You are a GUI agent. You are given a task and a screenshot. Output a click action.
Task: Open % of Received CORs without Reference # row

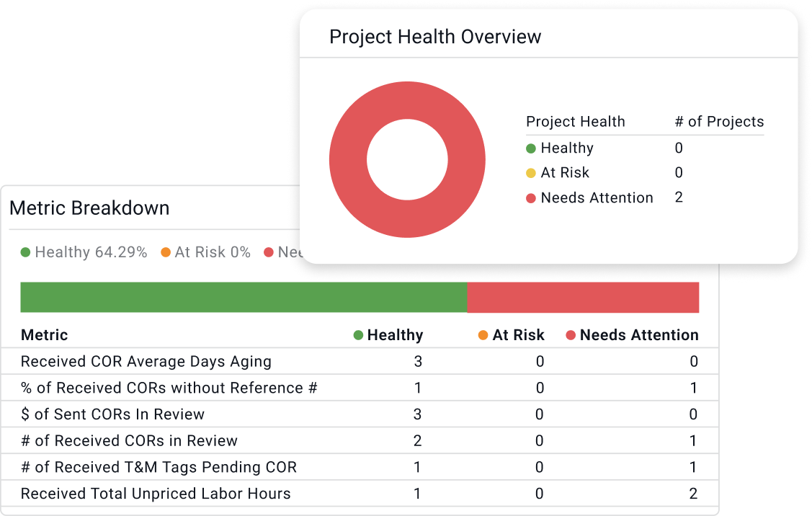tap(169, 388)
